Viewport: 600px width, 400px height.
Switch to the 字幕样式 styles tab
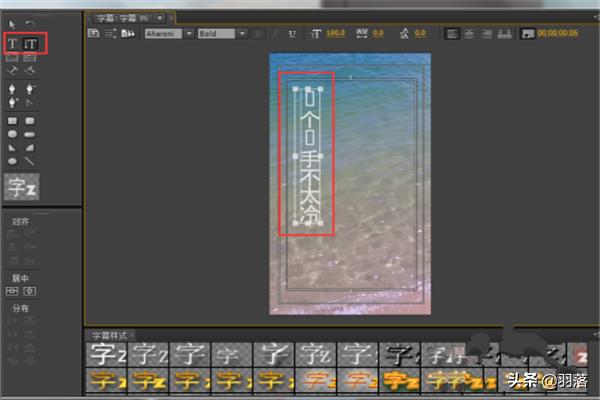click(109, 336)
